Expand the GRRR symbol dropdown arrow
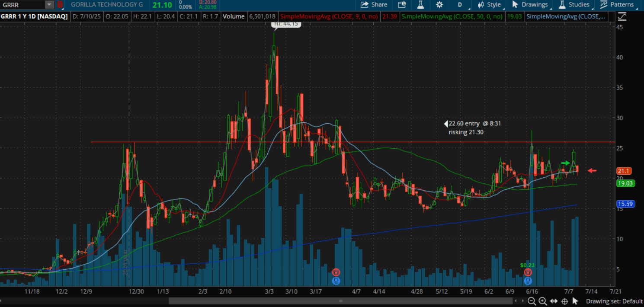The width and height of the screenshot is (644, 307). (x=49, y=5)
